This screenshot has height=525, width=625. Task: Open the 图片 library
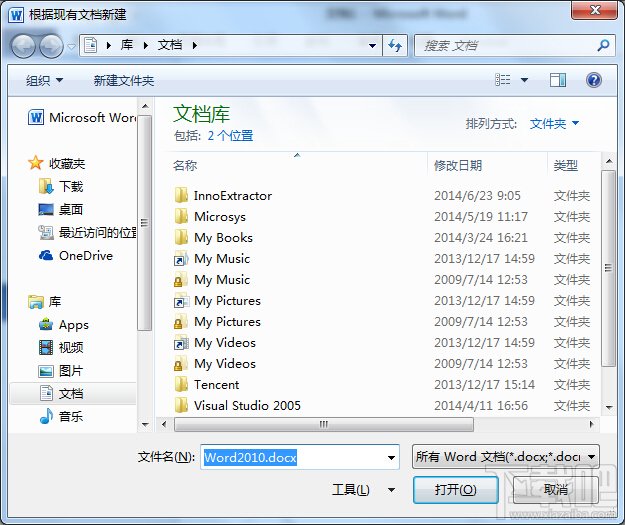(x=61, y=371)
